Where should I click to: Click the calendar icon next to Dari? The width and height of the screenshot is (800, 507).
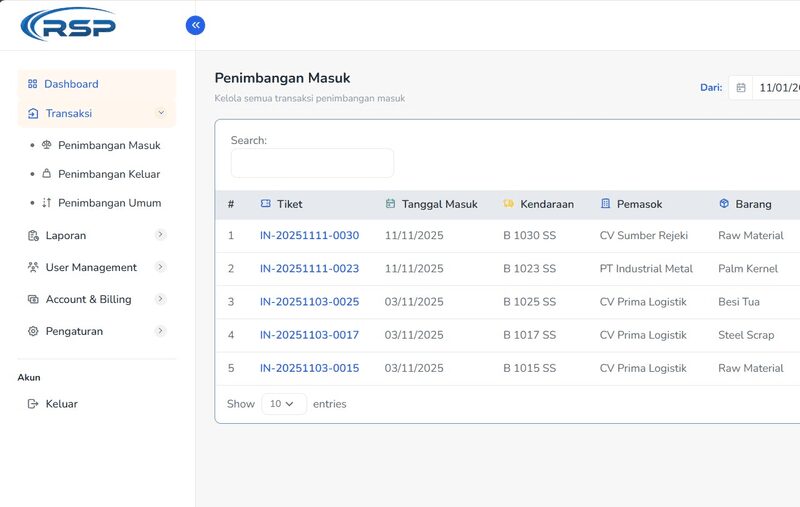[741, 88]
